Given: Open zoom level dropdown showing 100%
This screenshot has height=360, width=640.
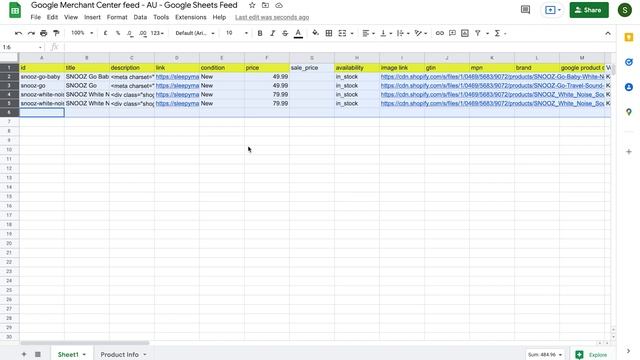Looking at the screenshot, I should (x=82, y=33).
